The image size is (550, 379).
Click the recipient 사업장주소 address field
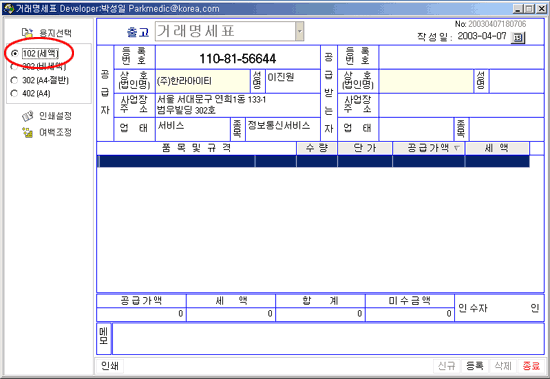point(461,105)
